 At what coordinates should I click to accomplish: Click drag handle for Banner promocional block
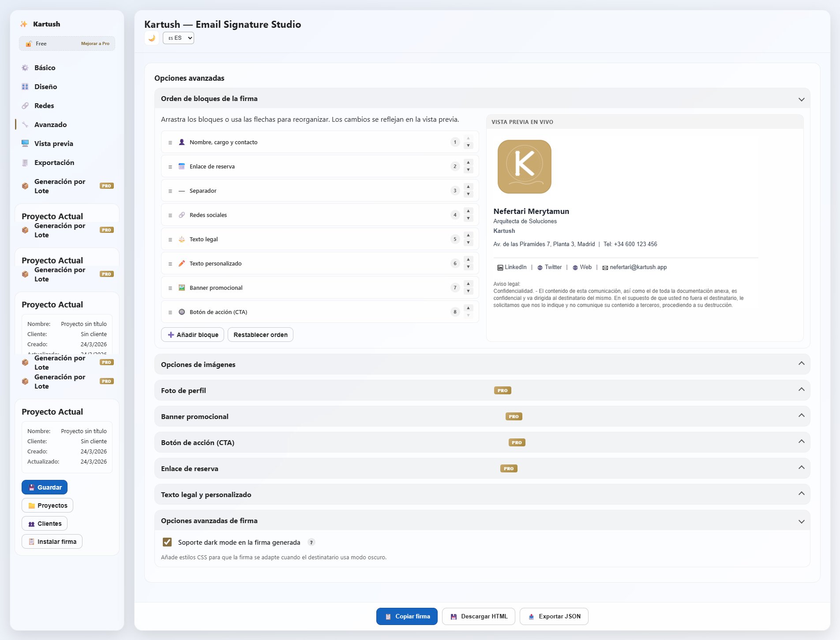point(170,288)
